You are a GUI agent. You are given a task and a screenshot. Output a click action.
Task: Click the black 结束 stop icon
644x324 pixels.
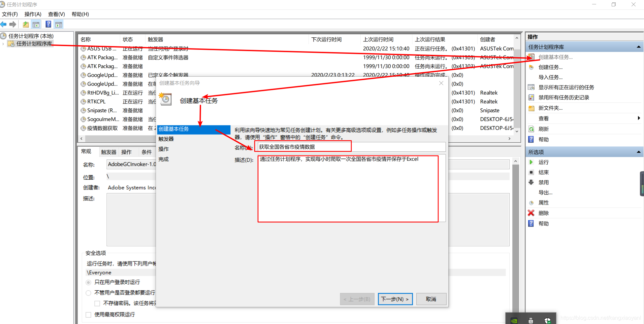(x=531, y=172)
